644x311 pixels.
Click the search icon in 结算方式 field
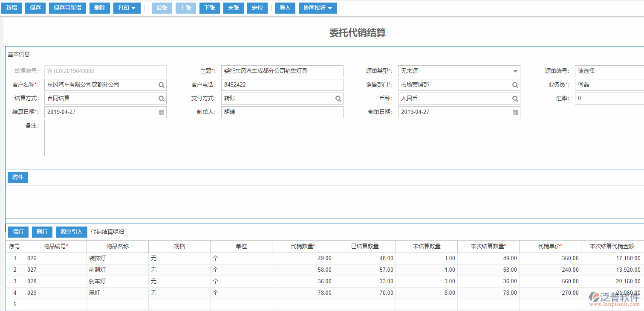pyautogui.click(x=162, y=99)
